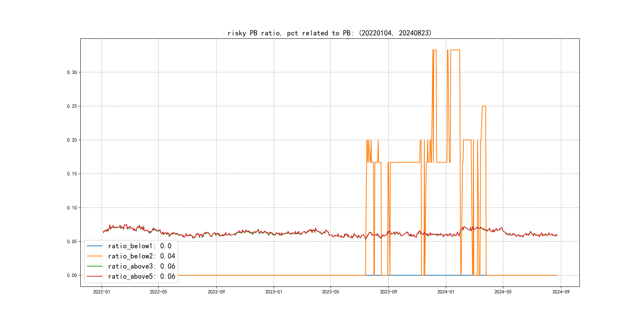Viewport: 644px width, 322px height.
Task: Select the 'ratio_below2: 0.04' legend label
Action: [x=142, y=256]
